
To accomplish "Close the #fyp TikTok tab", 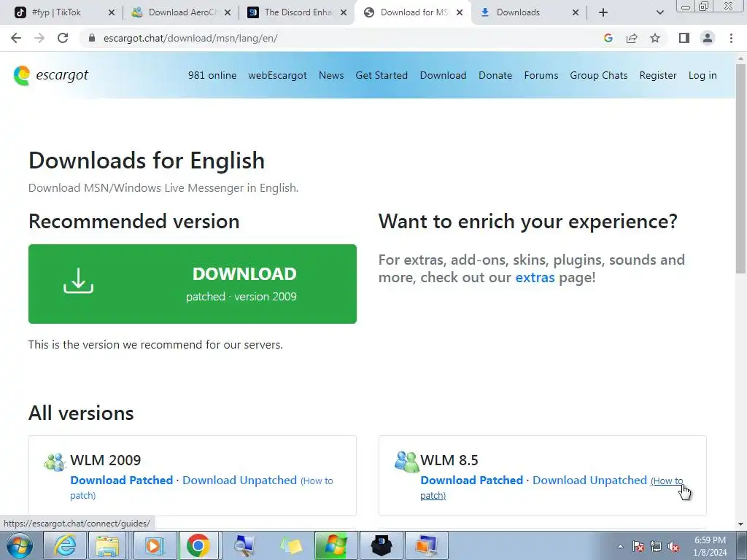I will coord(112,13).
